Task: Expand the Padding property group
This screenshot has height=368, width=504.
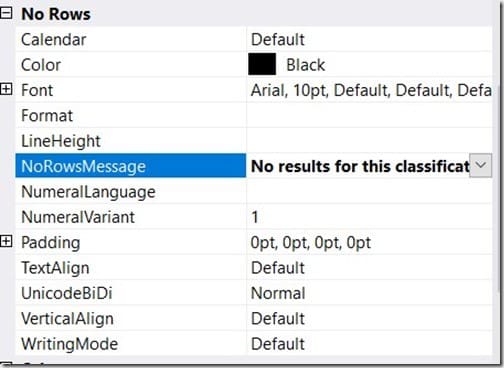Action: (x=6, y=241)
